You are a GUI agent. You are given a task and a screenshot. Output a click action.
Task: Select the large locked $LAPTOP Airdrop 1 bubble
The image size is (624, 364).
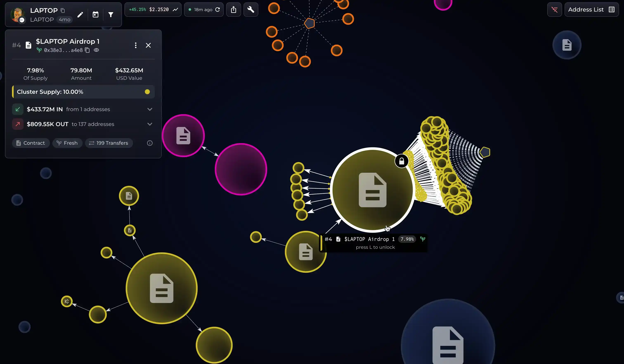tap(372, 190)
